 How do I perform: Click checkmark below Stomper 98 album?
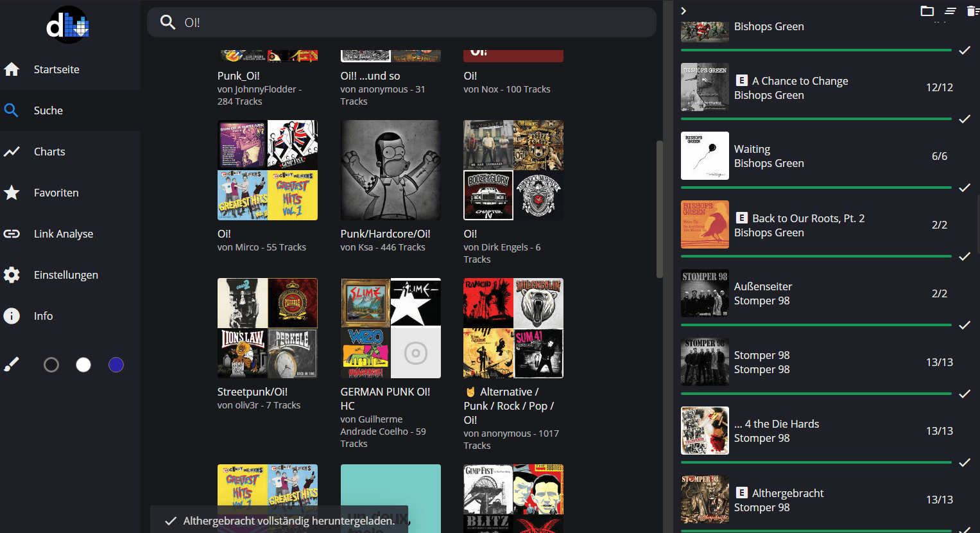(965, 394)
